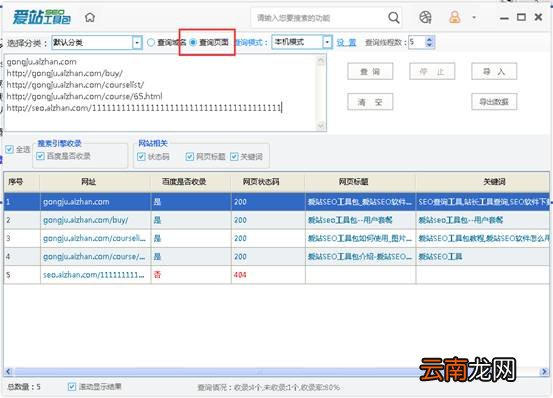Open the 设置 link

click(346, 43)
